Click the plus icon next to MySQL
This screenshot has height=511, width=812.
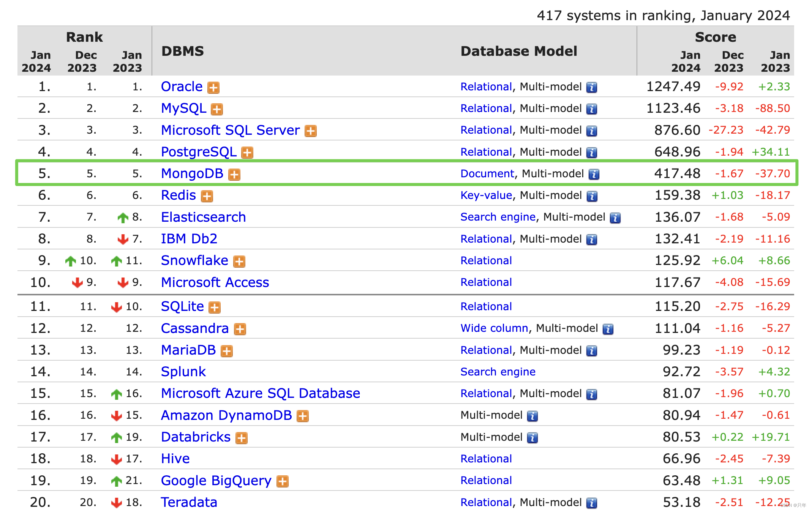click(x=217, y=109)
